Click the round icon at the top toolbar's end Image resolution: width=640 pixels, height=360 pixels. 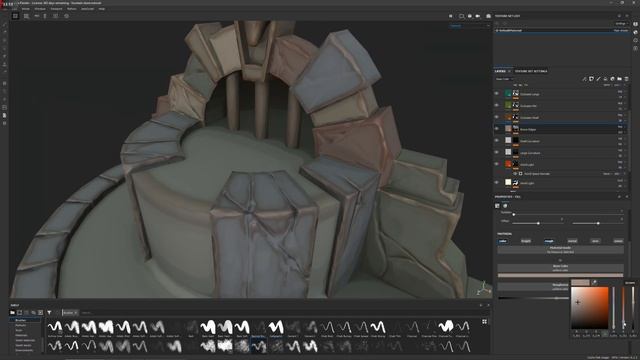pos(67,16)
